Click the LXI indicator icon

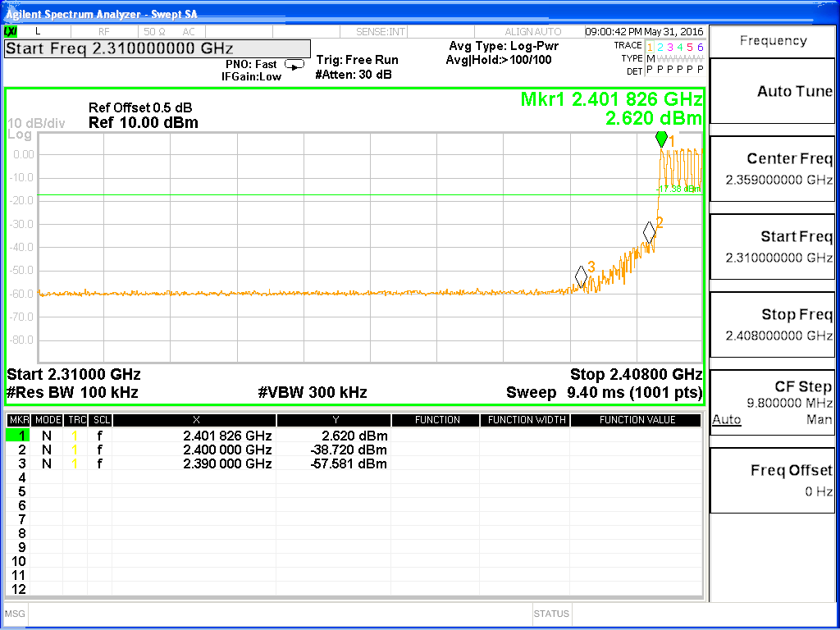pos(11,32)
